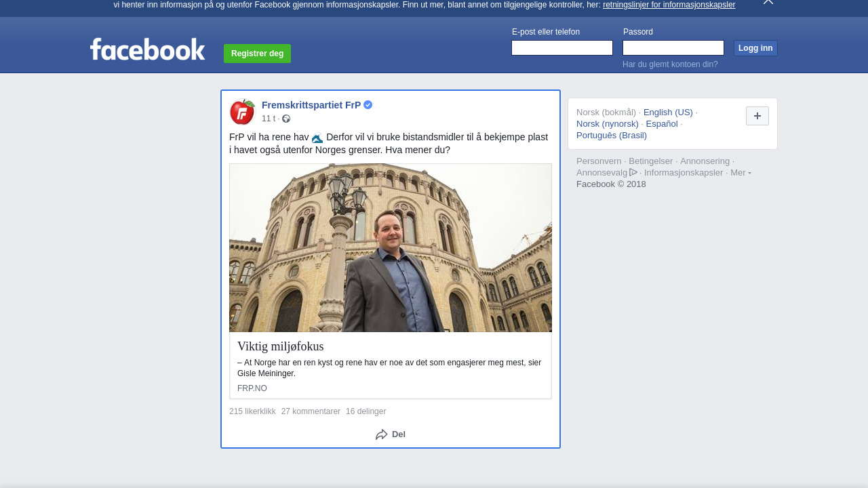Image resolution: width=868 pixels, height=488 pixels.
Task: Click the '11 t' post timestamp
Action: pyautogui.click(x=269, y=119)
